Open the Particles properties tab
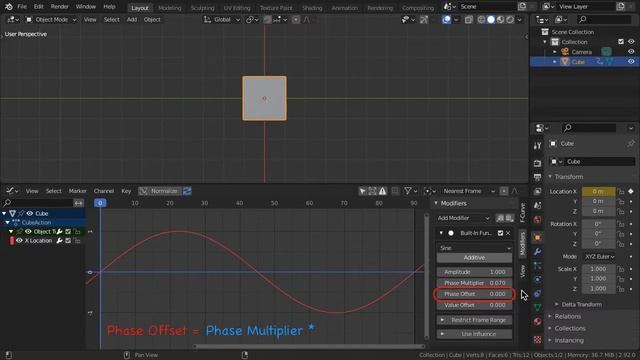 [x=538, y=266]
